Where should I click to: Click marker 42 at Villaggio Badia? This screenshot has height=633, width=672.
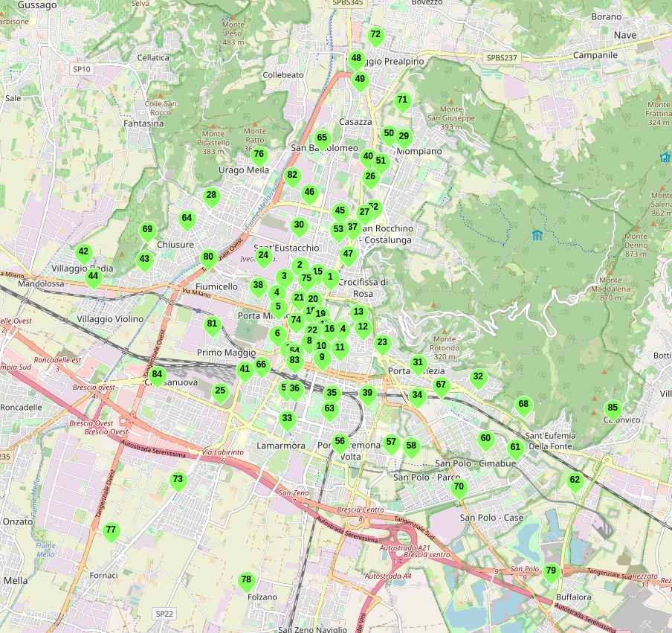pos(83,254)
